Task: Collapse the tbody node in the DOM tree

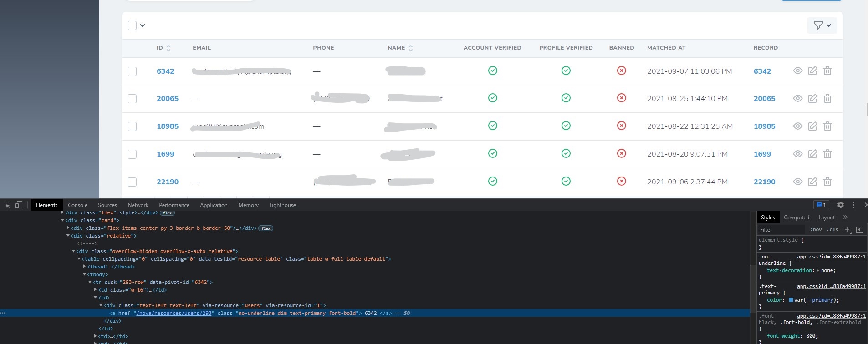Action: [85, 274]
